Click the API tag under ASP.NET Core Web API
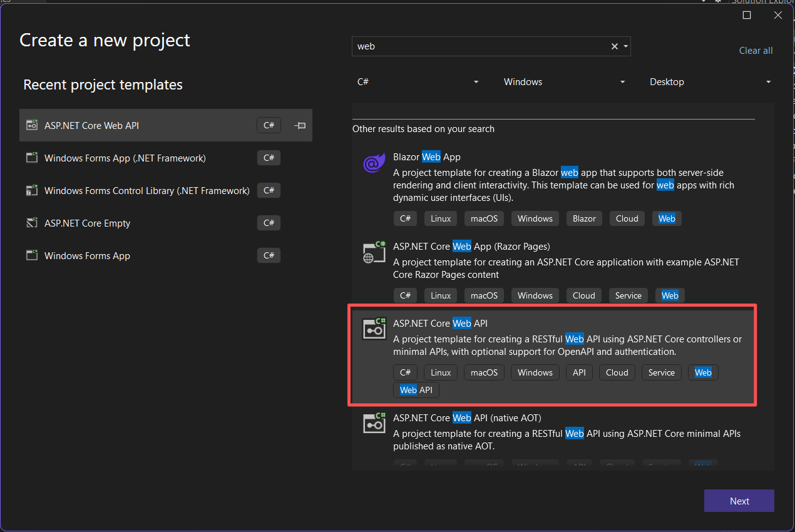 pyautogui.click(x=579, y=372)
